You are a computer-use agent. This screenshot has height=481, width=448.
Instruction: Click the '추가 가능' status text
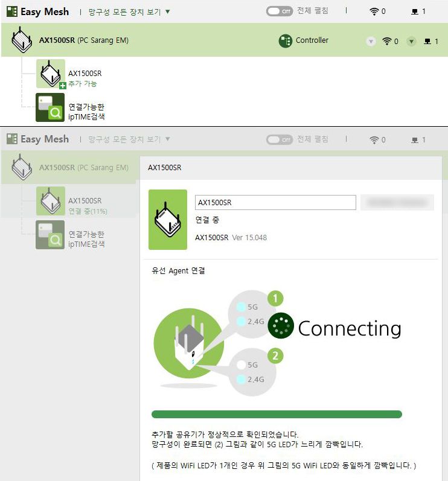coord(83,84)
